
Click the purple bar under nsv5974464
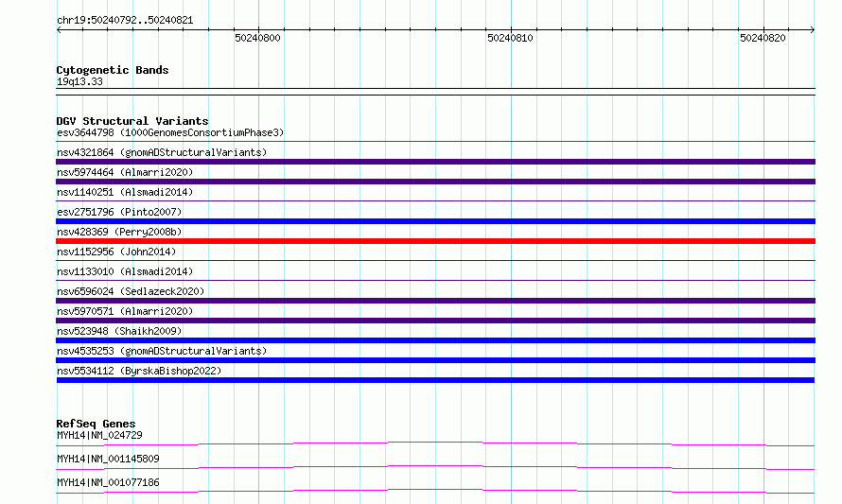click(x=435, y=182)
